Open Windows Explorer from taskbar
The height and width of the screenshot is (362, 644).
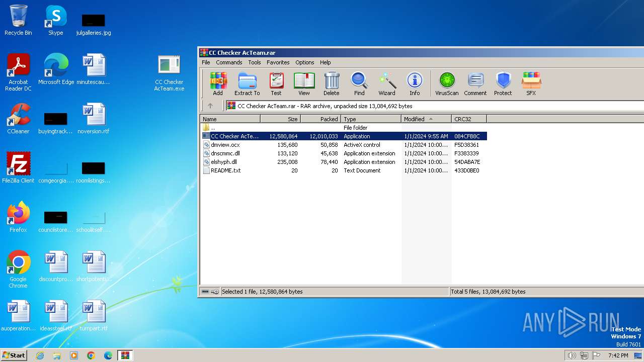[57, 355]
